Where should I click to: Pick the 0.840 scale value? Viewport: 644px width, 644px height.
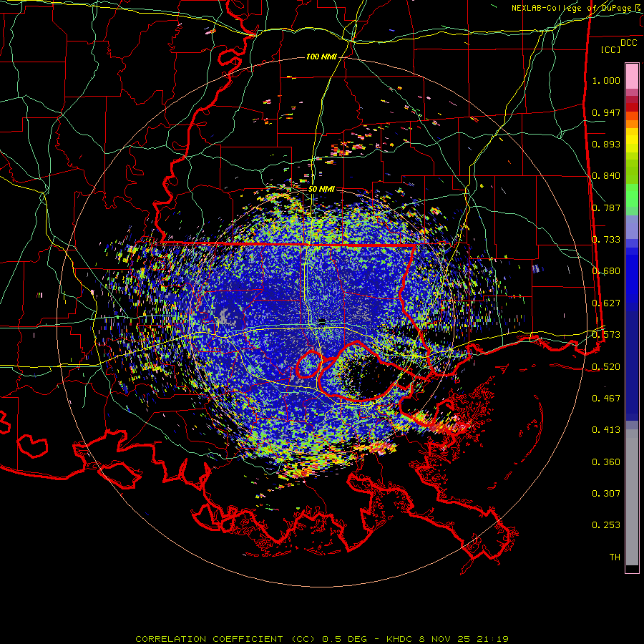(x=606, y=176)
